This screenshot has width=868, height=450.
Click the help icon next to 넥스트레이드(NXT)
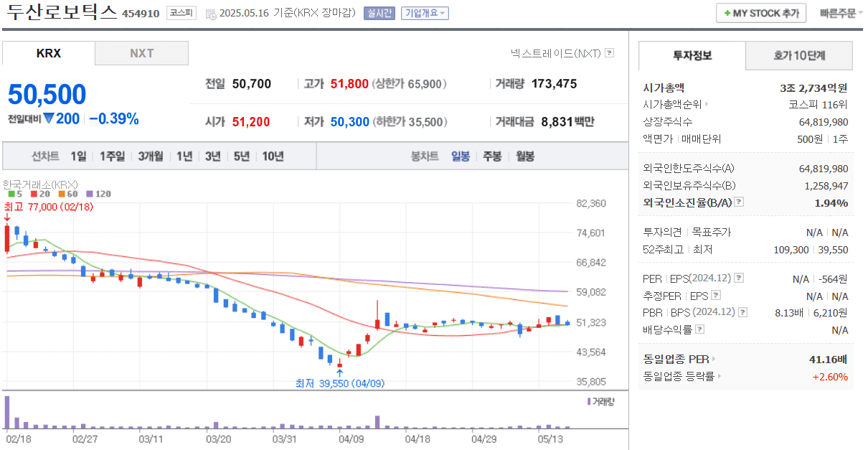pos(610,53)
